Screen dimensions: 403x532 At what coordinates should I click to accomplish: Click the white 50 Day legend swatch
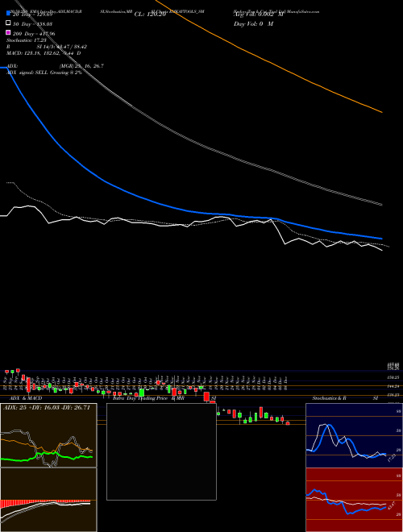click(x=8, y=23)
